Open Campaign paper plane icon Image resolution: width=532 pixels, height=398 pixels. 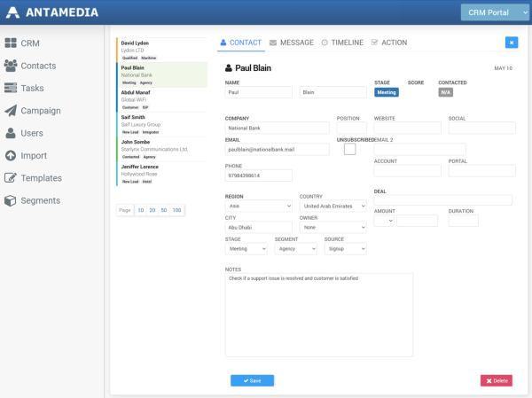coord(11,111)
